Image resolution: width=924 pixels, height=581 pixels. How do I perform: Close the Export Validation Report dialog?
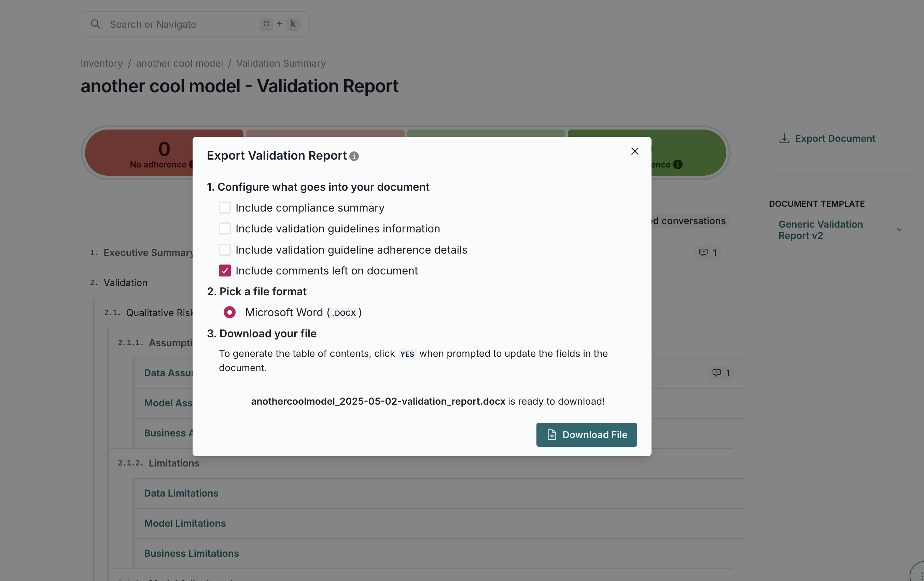tap(635, 151)
